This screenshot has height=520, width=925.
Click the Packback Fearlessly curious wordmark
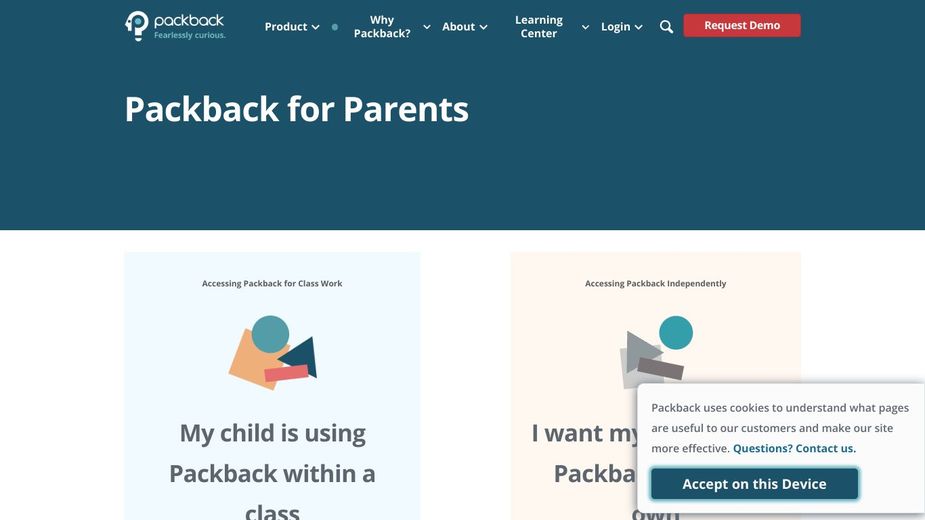coord(189,26)
